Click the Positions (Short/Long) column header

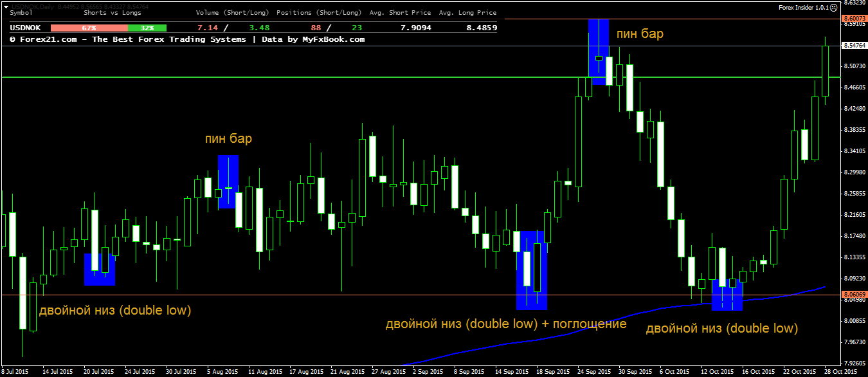click(x=318, y=13)
